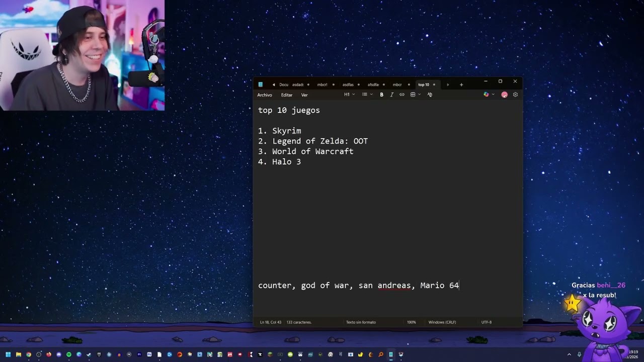Click the '4. Halo 3' line
Image resolution: width=644 pixels, height=362 pixels.
(x=279, y=162)
